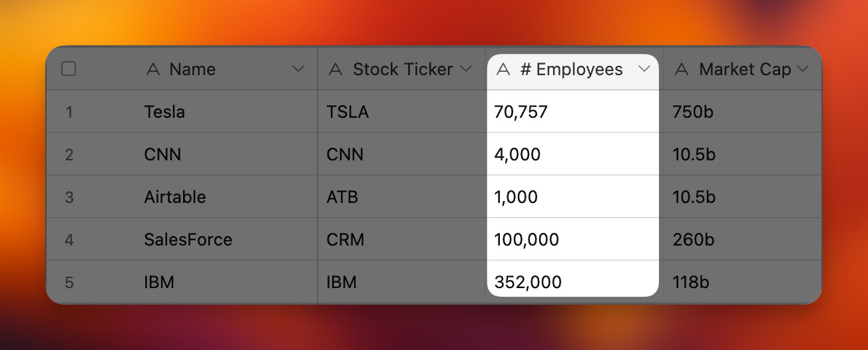868x350 pixels.
Task: Toggle the select-all rows checkbox
Action: coord(69,69)
